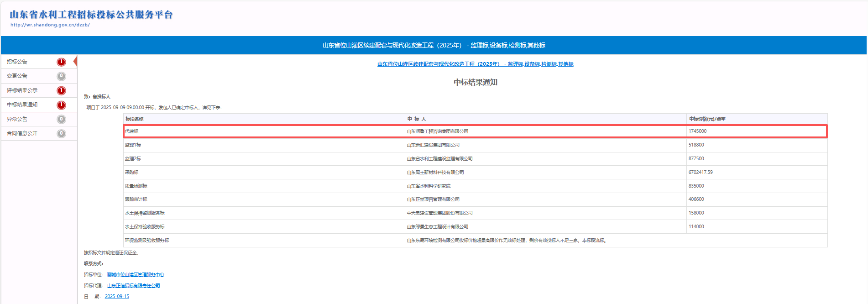Image resolution: width=868 pixels, height=304 pixels.
Task: Go to the 评标结果公示 section
Action: pyautogui.click(x=22, y=90)
